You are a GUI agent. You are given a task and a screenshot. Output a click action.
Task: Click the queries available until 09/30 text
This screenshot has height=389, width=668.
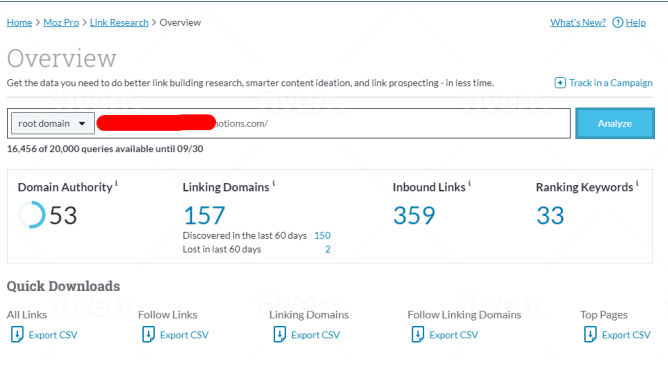coord(105,149)
